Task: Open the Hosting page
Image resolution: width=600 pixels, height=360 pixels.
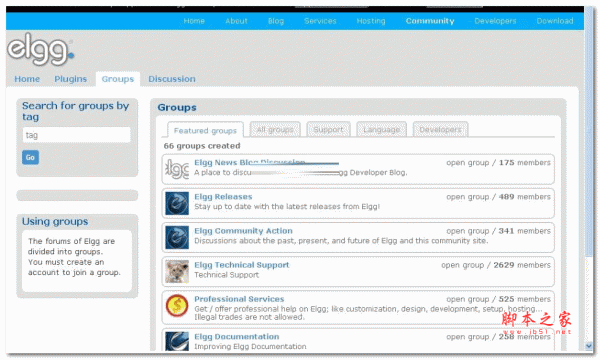Action: coord(371,21)
